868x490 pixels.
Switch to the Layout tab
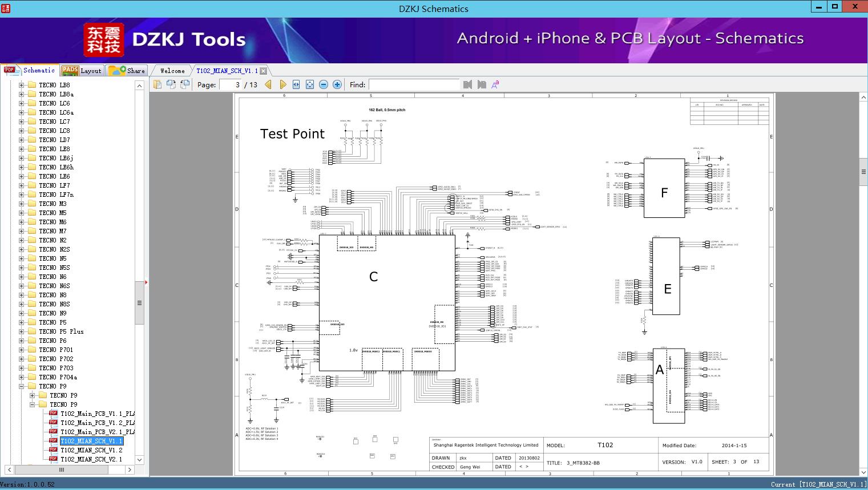[82, 70]
